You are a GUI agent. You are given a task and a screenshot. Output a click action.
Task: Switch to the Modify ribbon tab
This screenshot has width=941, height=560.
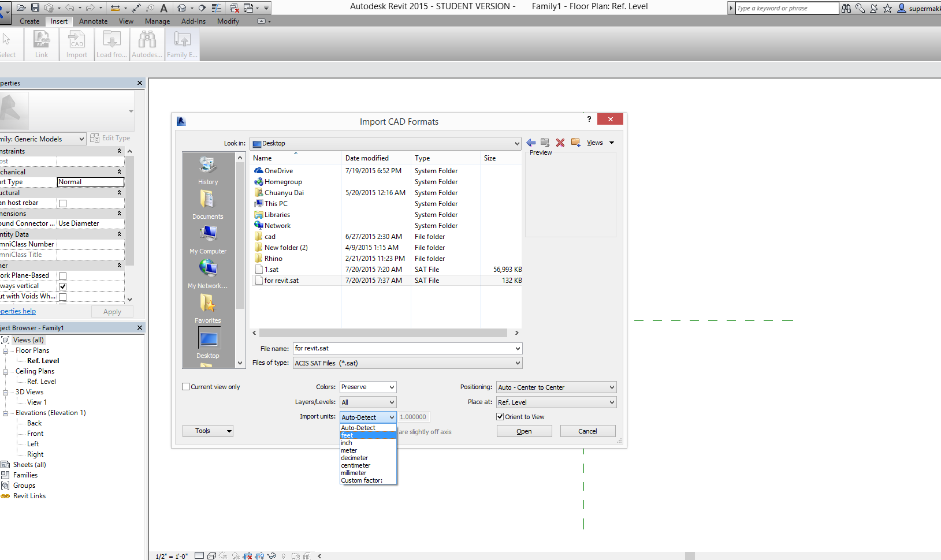pyautogui.click(x=228, y=21)
